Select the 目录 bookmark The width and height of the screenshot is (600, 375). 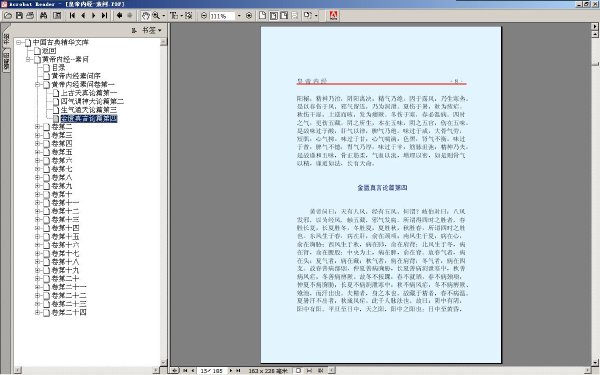pyautogui.click(x=59, y=68)
